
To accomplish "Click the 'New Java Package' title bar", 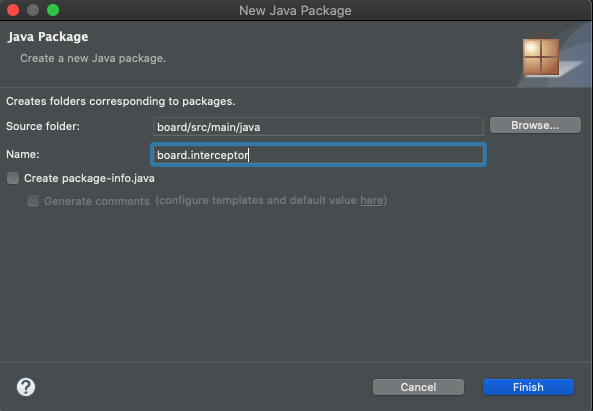I will coord(295,10).
